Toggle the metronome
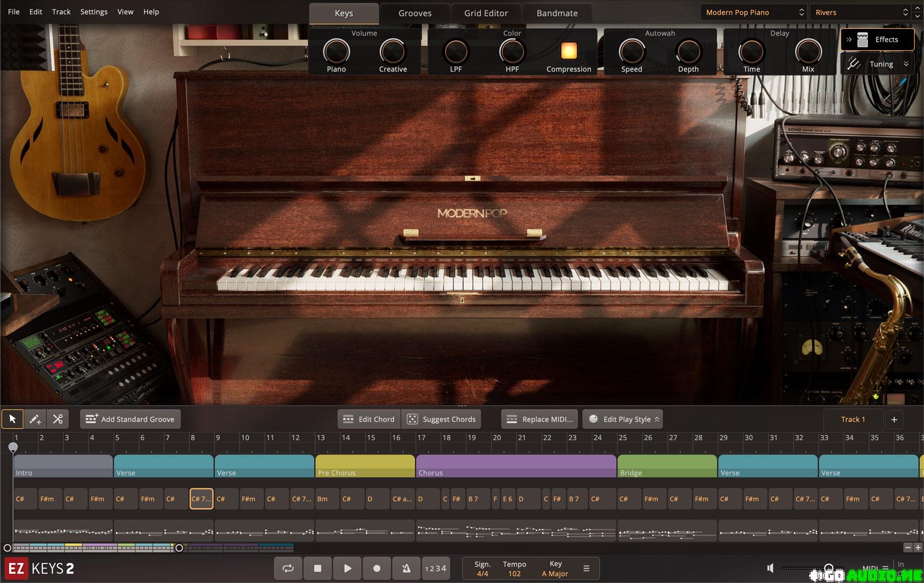924x583 pixels. 406,568
